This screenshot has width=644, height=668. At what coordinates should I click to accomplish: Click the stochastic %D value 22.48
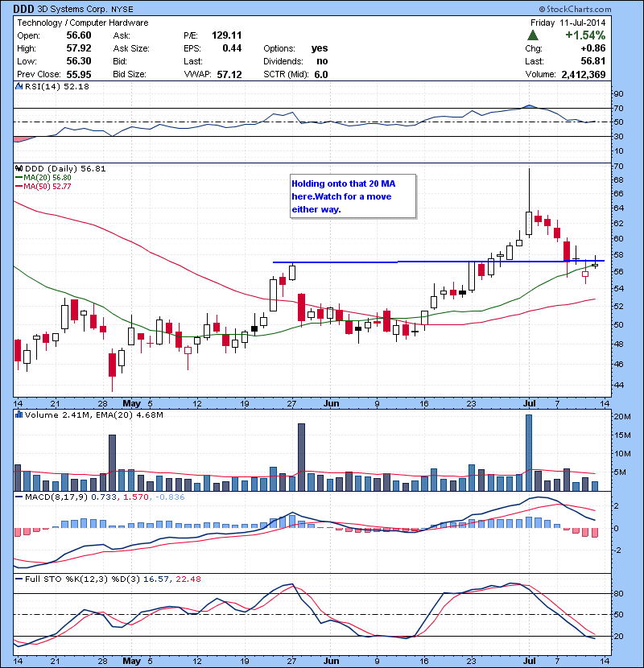tap(188, 579)
